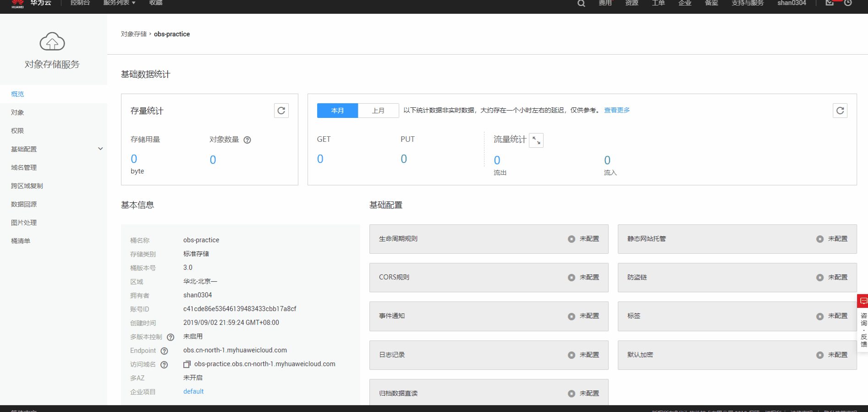868x412 pixels.
Task: Click the Huawei Cloud logo
Action: pos(31,4)
